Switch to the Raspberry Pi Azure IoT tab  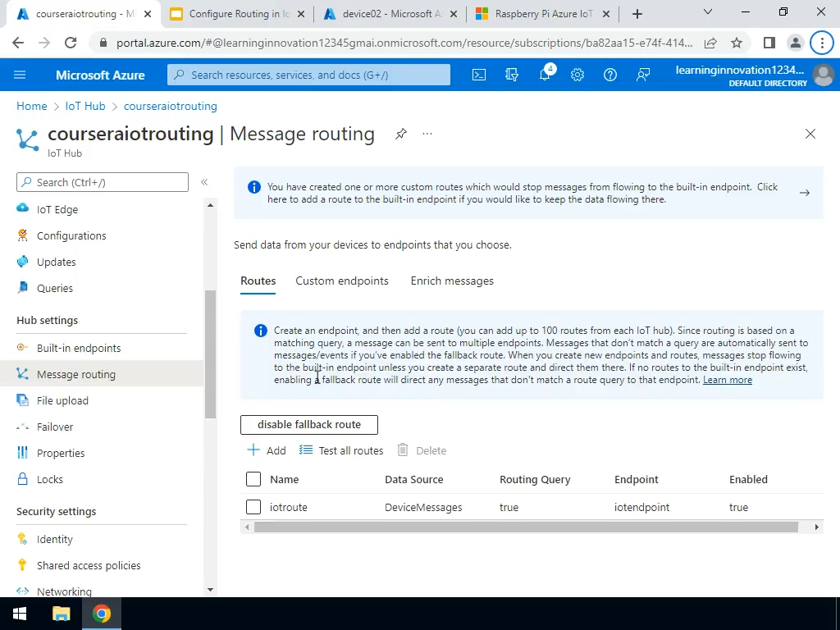tap(542, 14)
